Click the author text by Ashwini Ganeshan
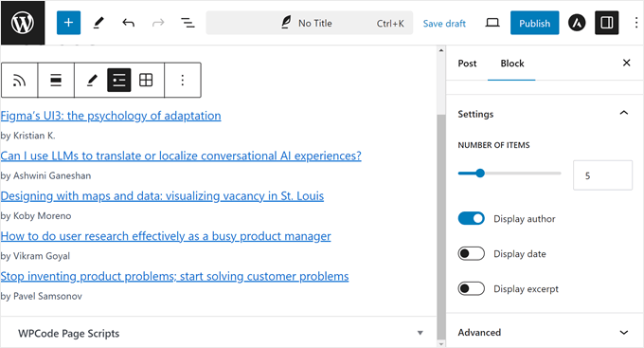The width and height of the screenshot is (644, 348). point(46,175)
